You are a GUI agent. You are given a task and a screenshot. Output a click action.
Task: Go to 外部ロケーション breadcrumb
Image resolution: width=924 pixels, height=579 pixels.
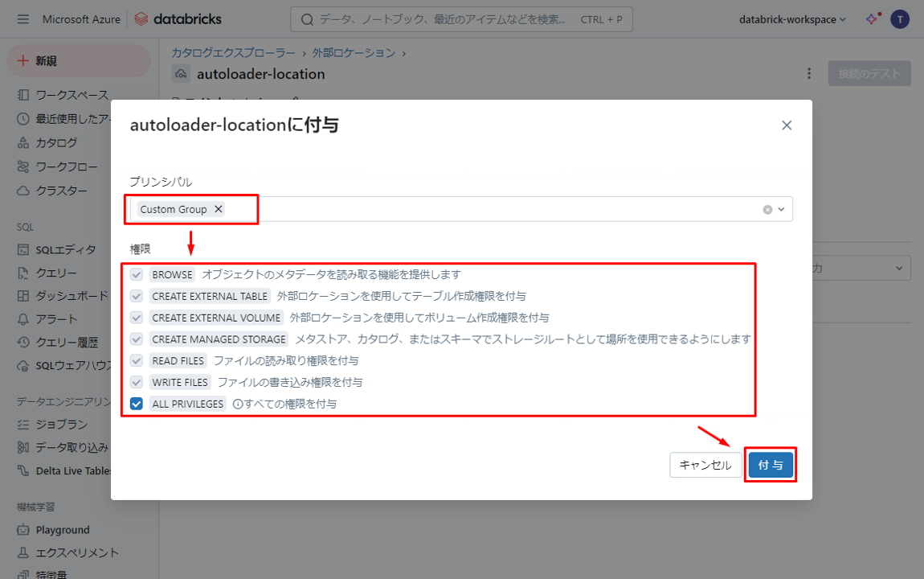coord(354,53)
